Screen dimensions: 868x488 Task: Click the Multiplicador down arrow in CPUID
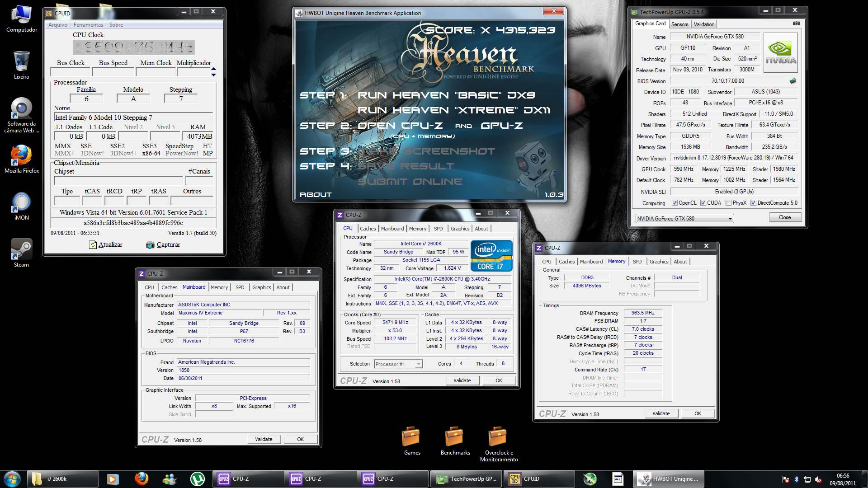click(213, 74)
